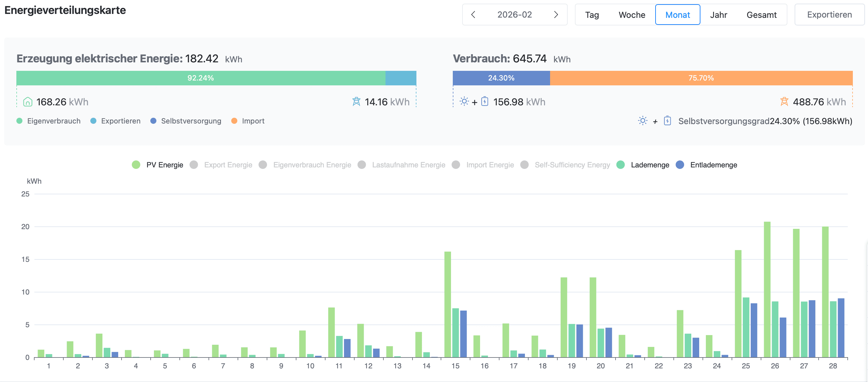Click the sun icon next to 156.98 kWh
The width and height of the screenshot is (868, 382).
(464, 101)
